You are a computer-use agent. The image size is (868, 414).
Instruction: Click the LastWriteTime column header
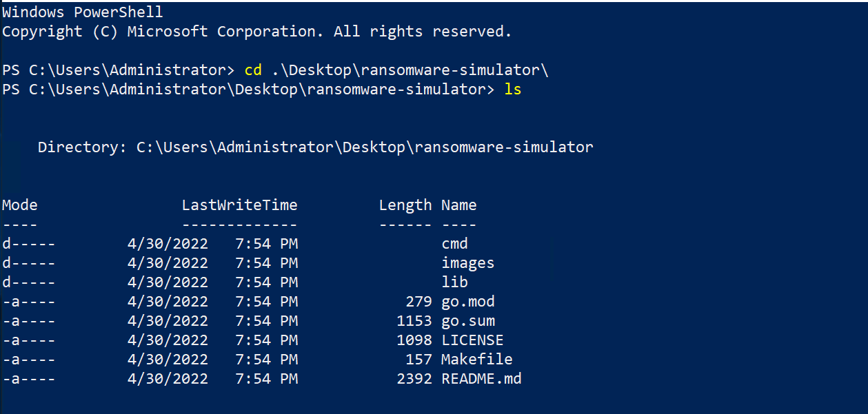[x=240, y=205]
